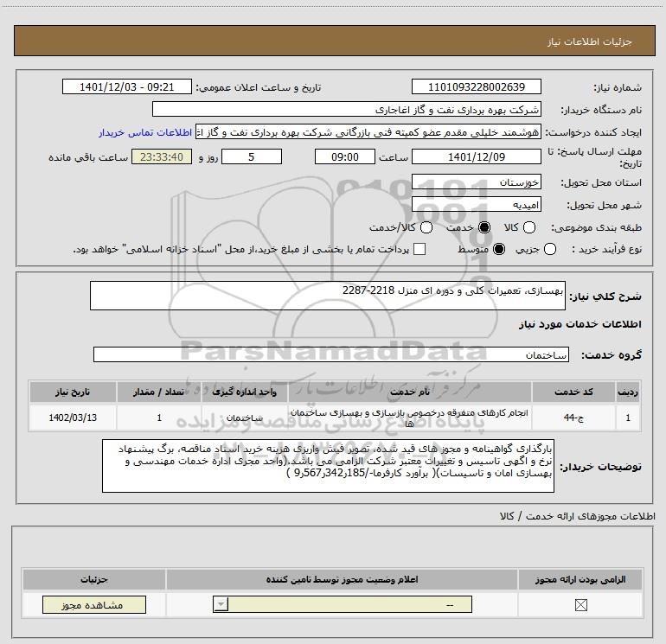
Task: Click the اطلاعات مجوزهای ارائه خدمت heading
Action: [x=577, y=516]
